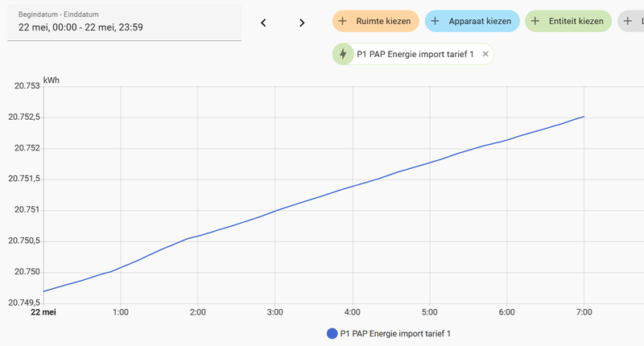Viewport: 644px width, 346px height.
Task: Click the chart line at 5:00
Action: 430,162
